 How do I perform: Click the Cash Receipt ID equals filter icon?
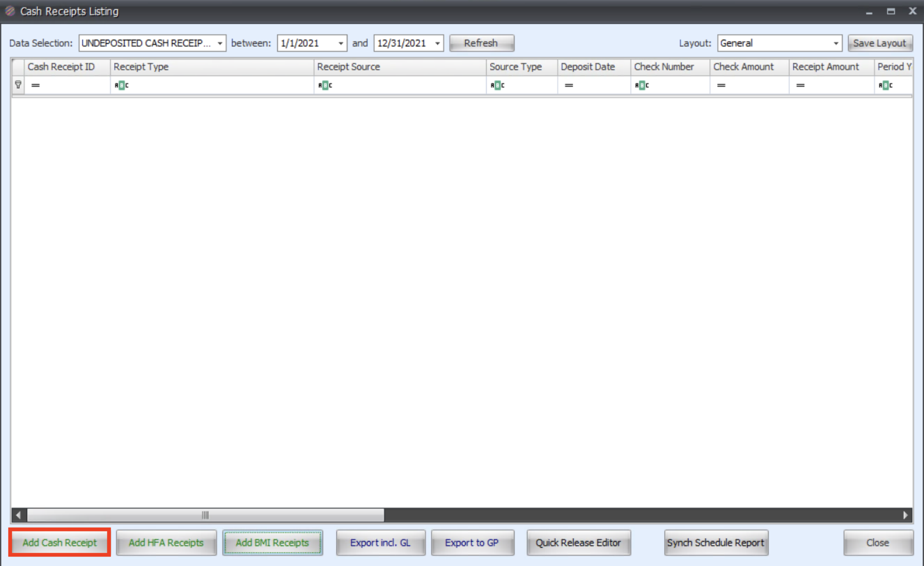(x=36, y=86)
